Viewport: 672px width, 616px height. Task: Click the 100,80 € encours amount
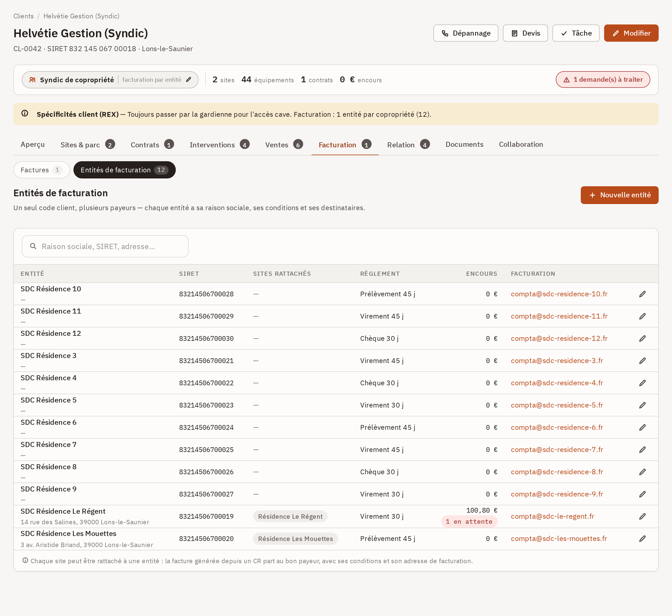point(481,510)
